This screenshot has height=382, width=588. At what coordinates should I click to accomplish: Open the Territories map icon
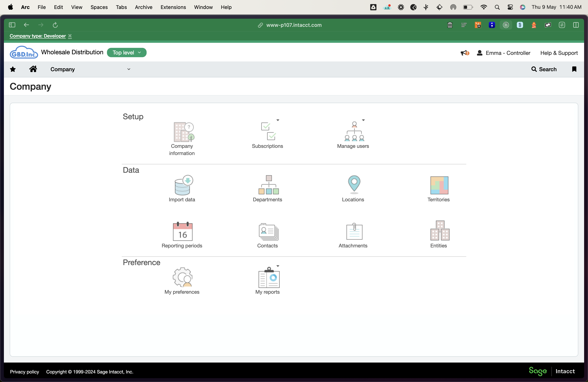click(x=439, y=185)
